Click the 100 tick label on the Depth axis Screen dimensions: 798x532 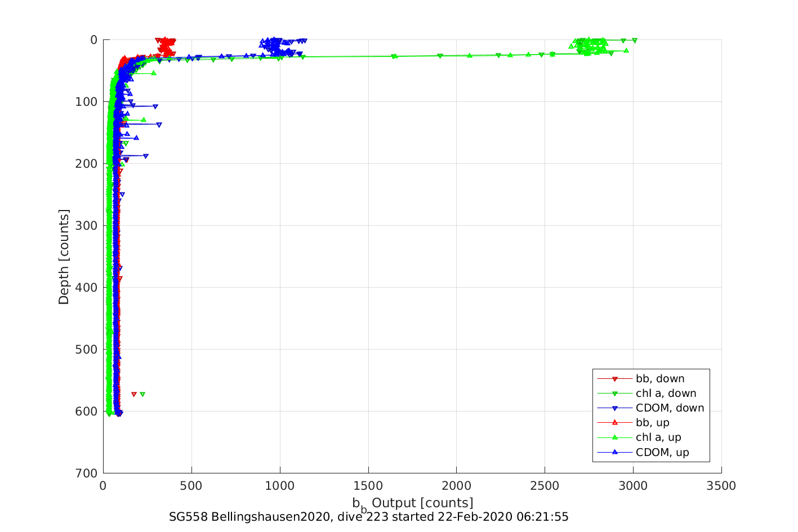tap(87, 102)
